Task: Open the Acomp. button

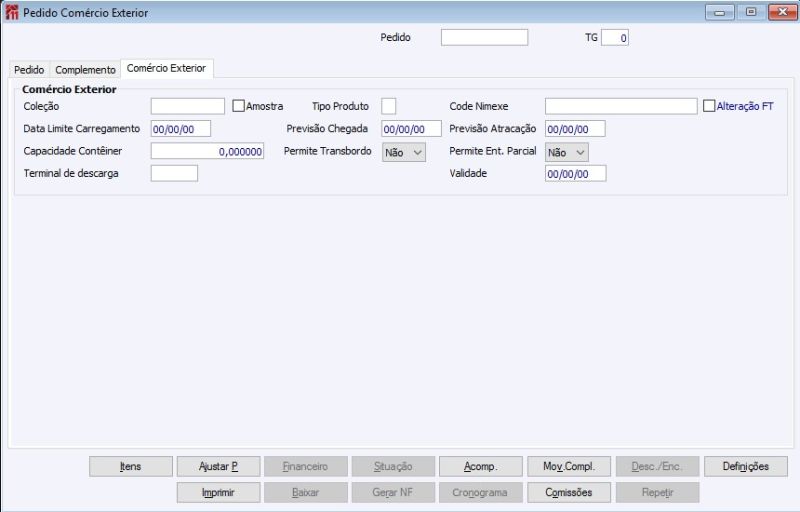Action: pyautogui.click(x=481, y=466)
